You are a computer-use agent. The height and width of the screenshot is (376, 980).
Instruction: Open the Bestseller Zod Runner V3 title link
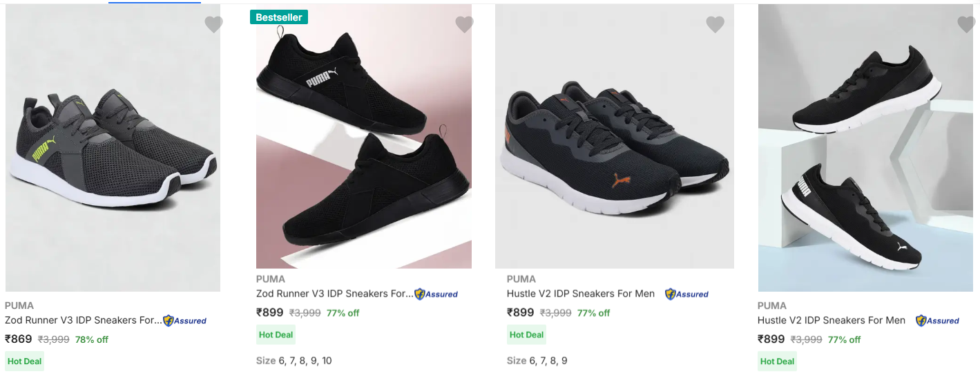(x=334, y=294)
